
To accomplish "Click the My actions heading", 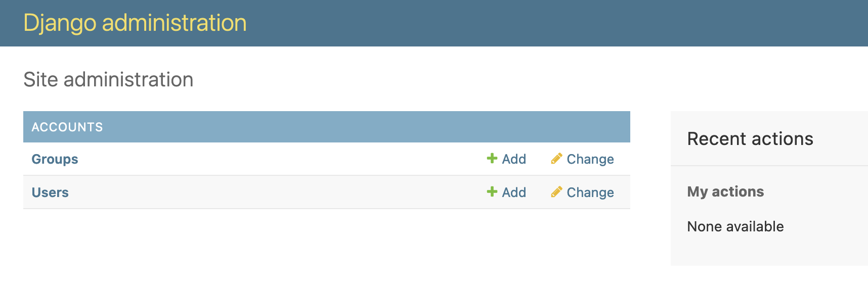I will tap(725, 191).
